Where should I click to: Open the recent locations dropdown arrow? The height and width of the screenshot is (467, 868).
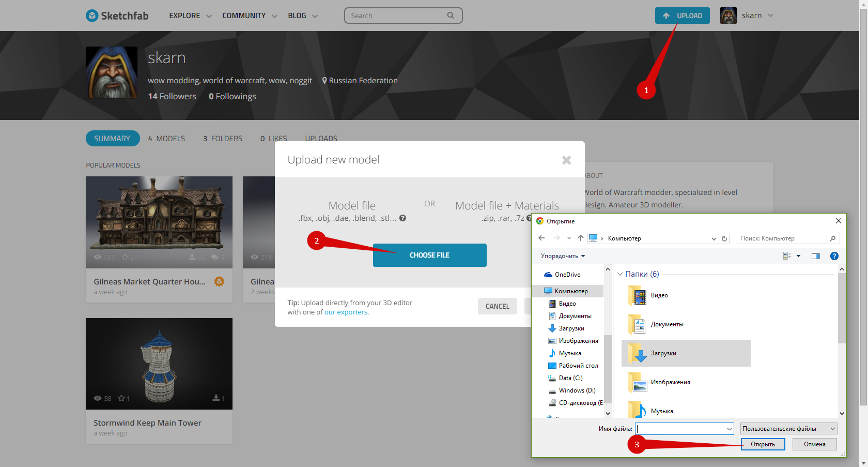[x=569, y=238]
